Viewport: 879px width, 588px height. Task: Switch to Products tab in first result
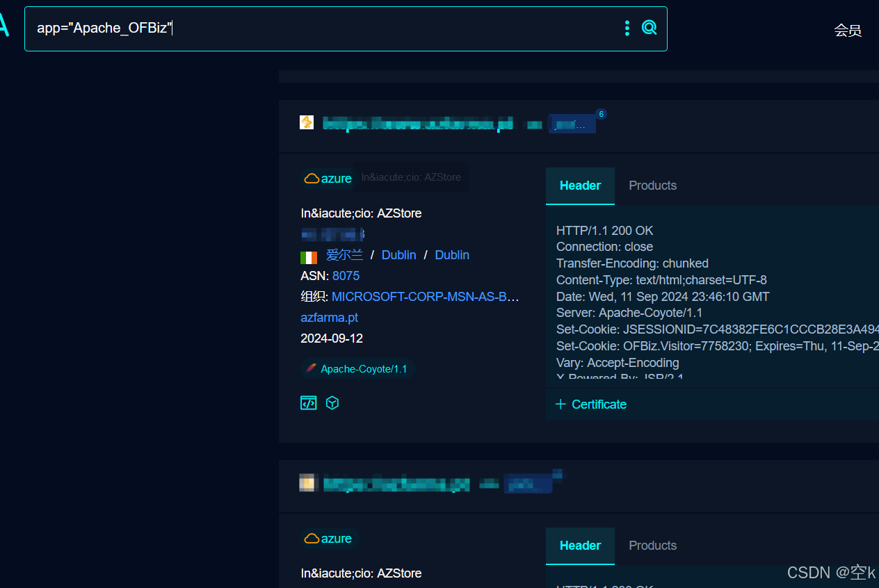652,186
